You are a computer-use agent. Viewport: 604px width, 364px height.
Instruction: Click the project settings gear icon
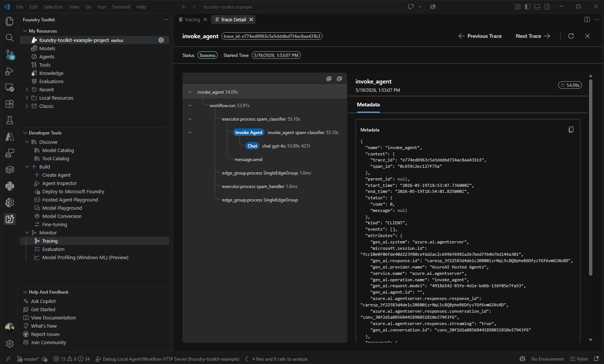[161, 40]
